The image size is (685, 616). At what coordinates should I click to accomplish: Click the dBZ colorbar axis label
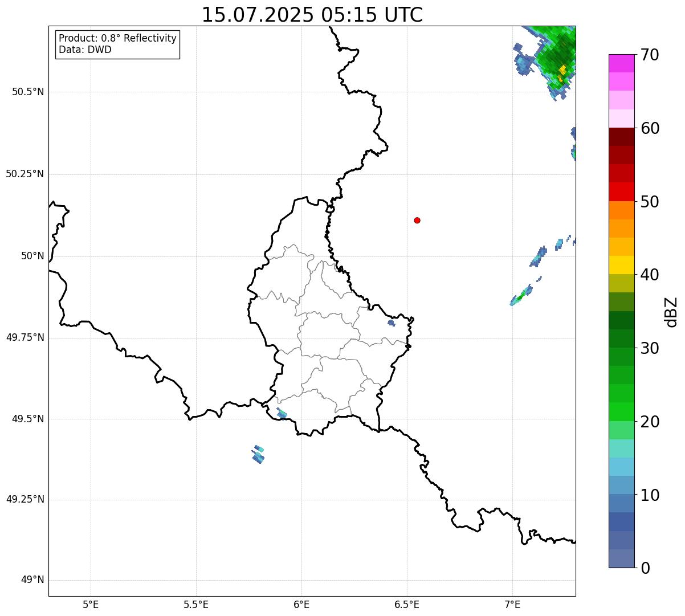click(672, 312)
